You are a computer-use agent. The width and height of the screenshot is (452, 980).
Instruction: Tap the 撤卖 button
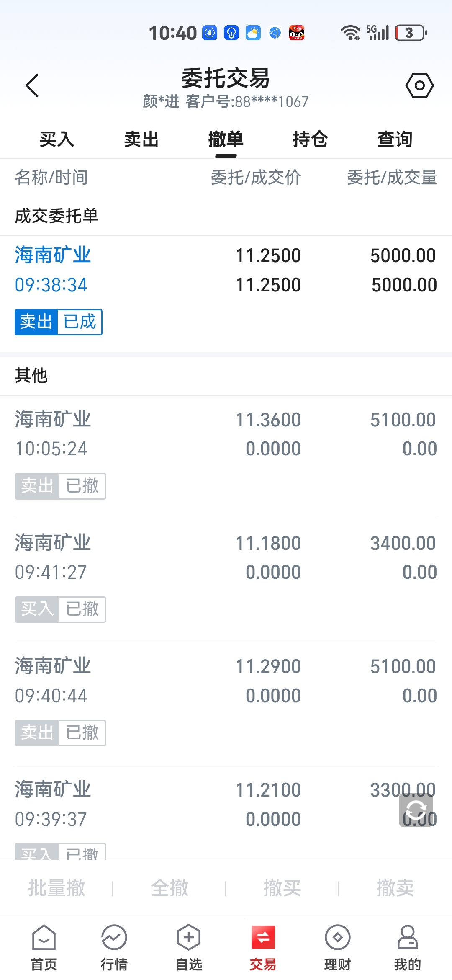pyautogui.click(x=395, y=888)
